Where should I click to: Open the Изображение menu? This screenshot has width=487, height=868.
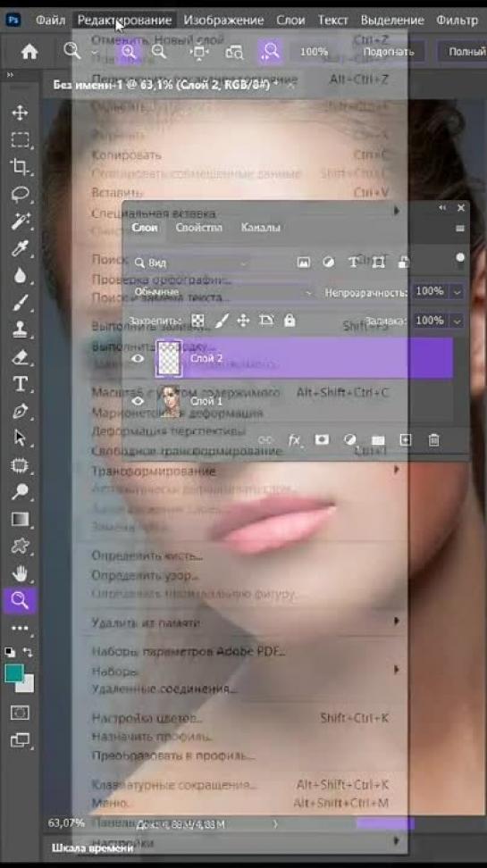coord(223,21)
